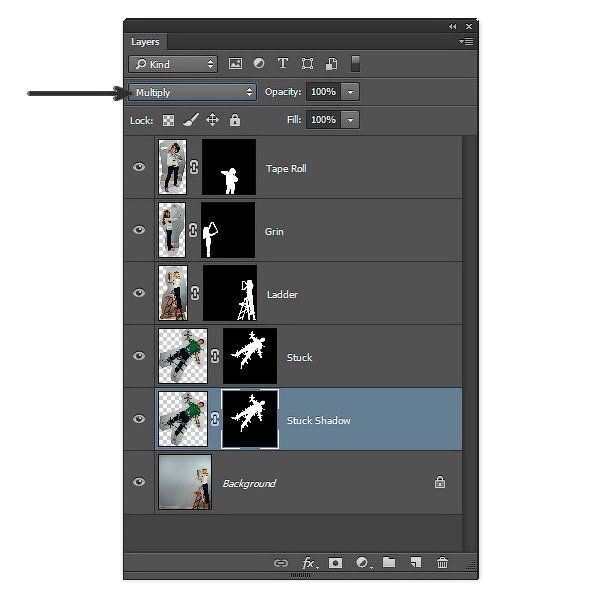
Task: Hide the Stuck Shadow layer
Action: (x=139, y=419)
